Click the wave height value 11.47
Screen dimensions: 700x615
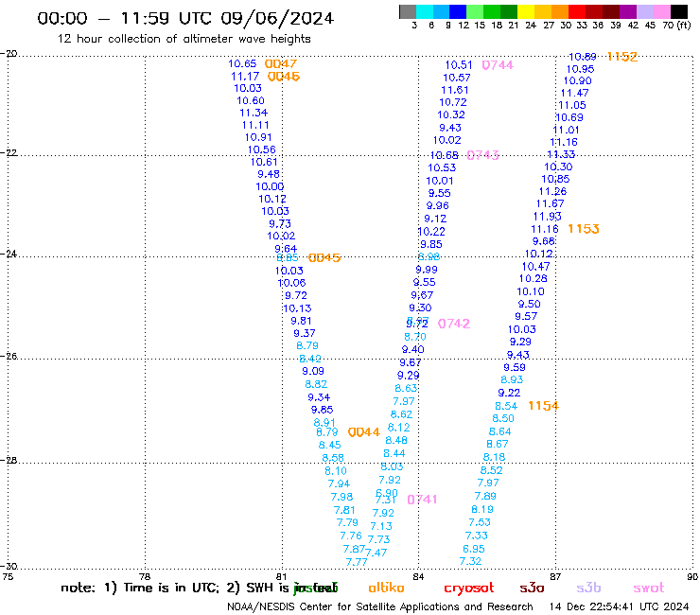(x=575, y=94)
